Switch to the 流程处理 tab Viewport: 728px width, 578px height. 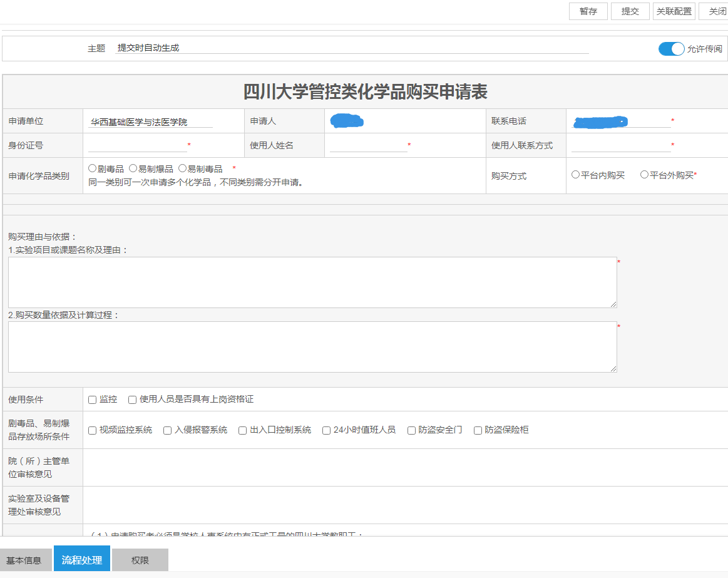(82, 559)
